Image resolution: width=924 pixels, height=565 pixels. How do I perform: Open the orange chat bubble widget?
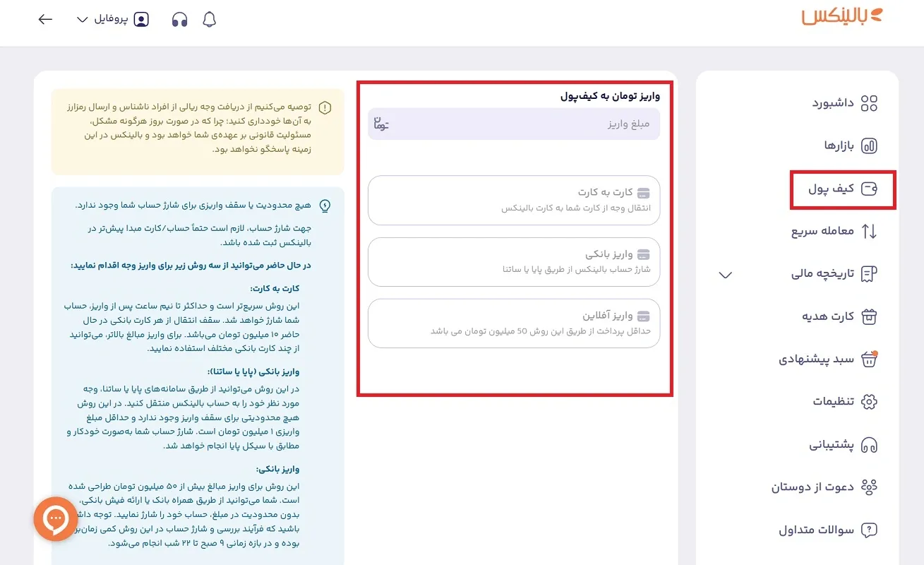click(55, 519)
